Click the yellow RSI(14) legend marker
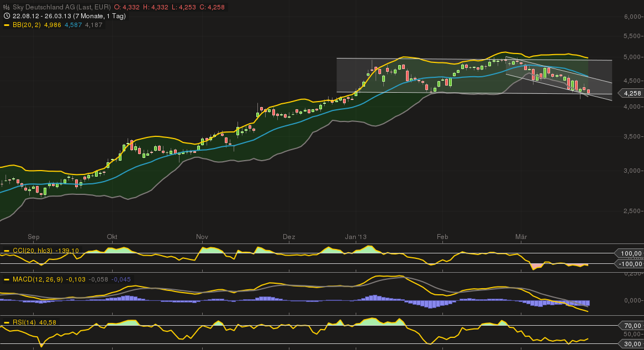644x350 pixels. 7,322
